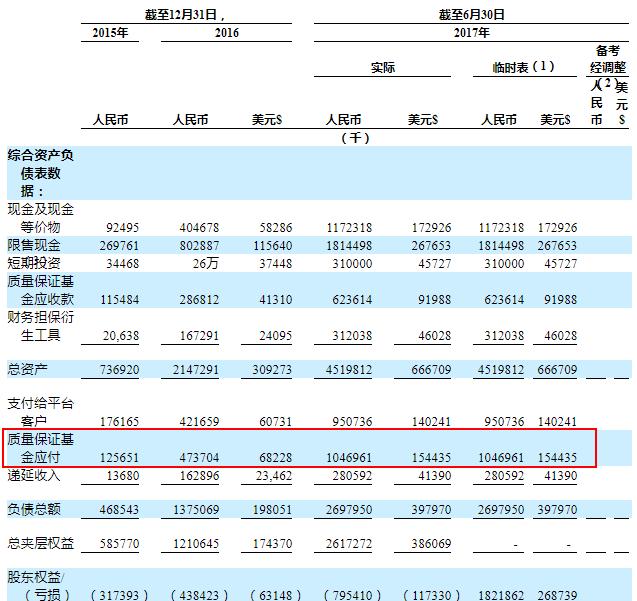Screen dimensions: 637x601
Task: Click the 实际 column heading
Action: click(x=382, y=67)
